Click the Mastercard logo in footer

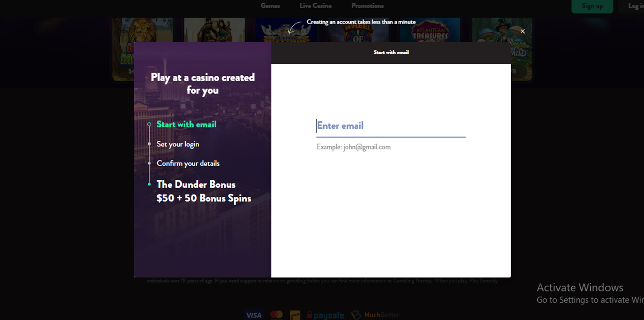pos(276,315)
